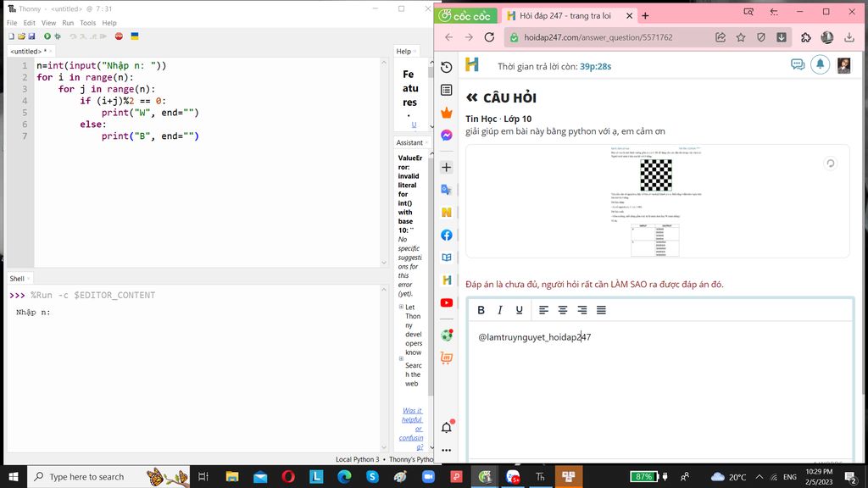This screenshot has height=488, width=868.
Task: Expand the 'Let Thonny developers know' item
Action: [401, 307]
